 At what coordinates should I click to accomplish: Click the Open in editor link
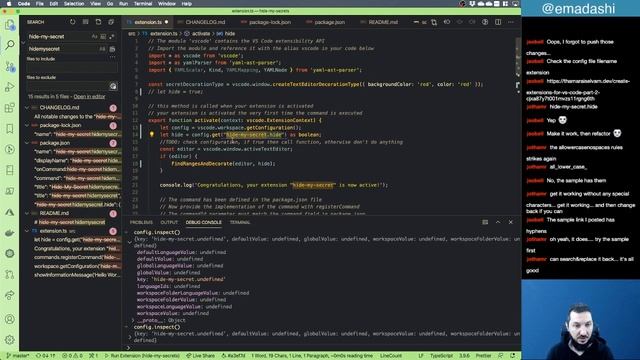(89, 97)
